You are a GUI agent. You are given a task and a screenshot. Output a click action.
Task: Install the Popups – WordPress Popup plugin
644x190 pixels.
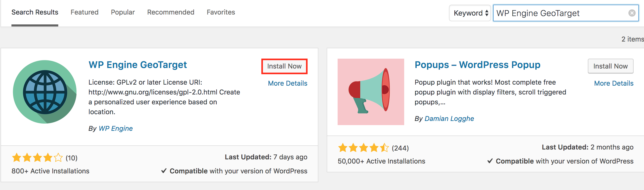point(610,66)
